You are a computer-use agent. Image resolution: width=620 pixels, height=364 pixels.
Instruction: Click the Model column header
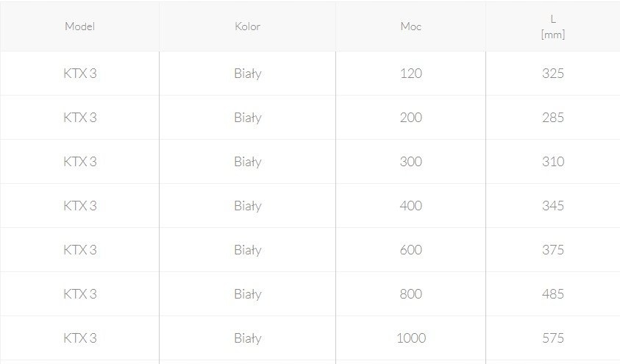click(x=80, y=26)
